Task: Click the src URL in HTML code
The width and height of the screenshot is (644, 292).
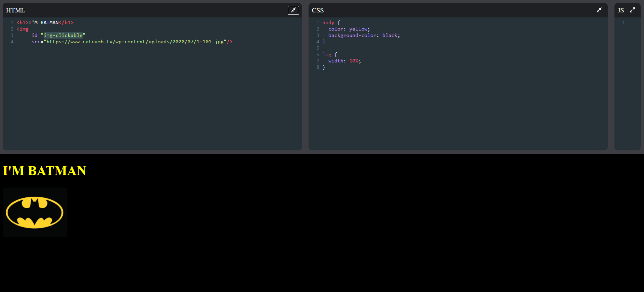Action: pyautogui.click(x=135, y=42)
